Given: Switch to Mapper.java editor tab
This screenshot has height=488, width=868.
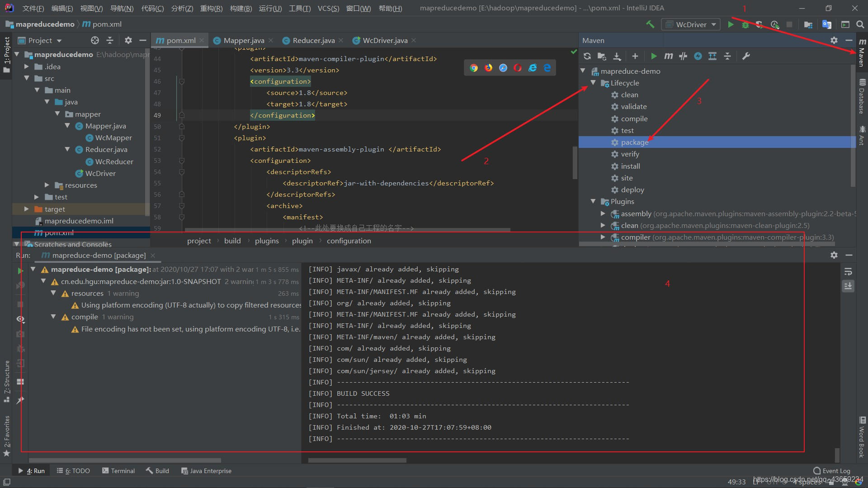Looking at the screenshot, I should (244, 40).
